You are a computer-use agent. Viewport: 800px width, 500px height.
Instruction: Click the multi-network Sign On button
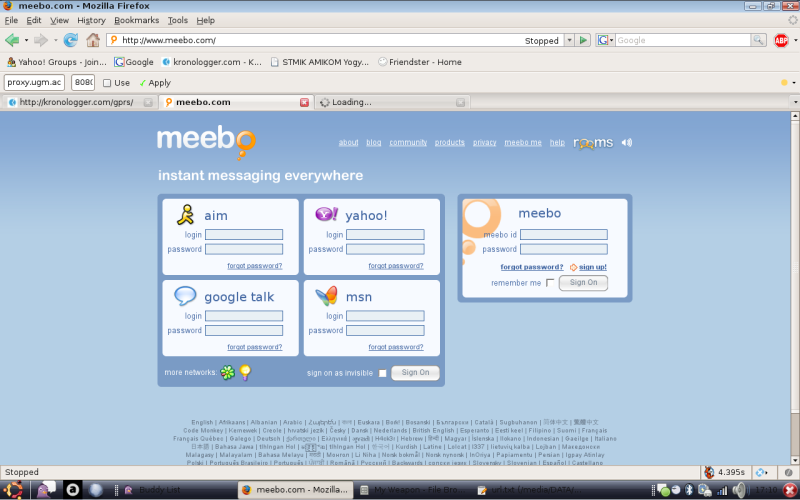click(x=415, y=372)
